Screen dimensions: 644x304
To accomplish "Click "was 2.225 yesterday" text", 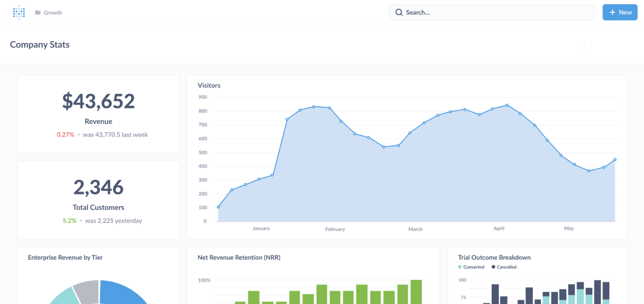I will coord(114,220).
